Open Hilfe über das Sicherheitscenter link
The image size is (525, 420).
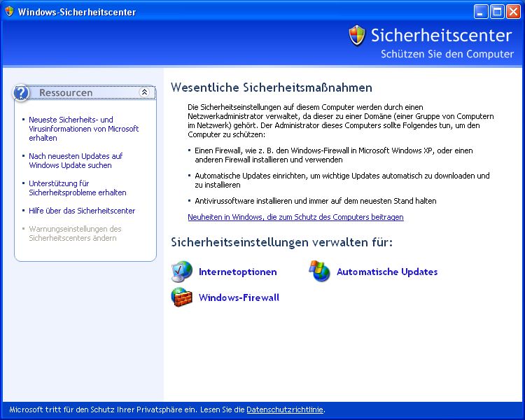coord(82,211)
